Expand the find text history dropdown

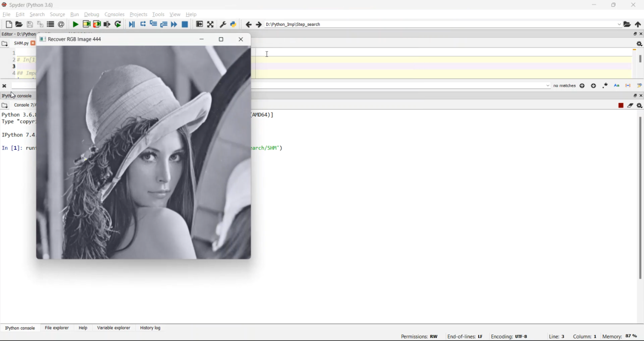tap(547, 86)
